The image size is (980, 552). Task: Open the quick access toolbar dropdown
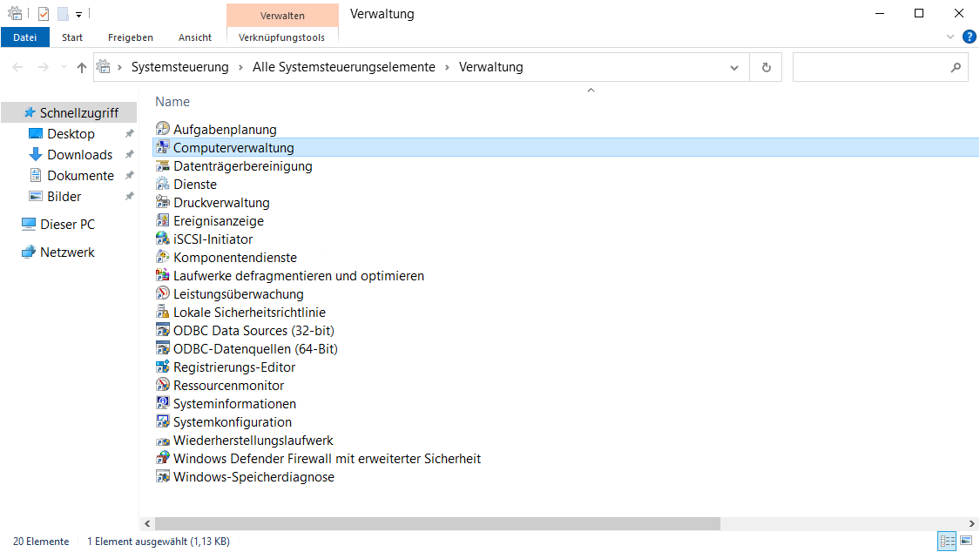[x=78, y=14]
